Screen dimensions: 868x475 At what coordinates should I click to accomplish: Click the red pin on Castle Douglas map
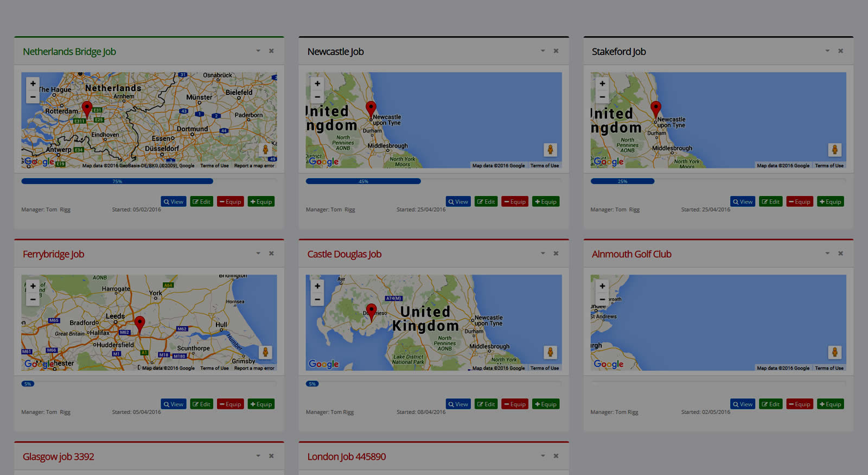tap(371, 313)
